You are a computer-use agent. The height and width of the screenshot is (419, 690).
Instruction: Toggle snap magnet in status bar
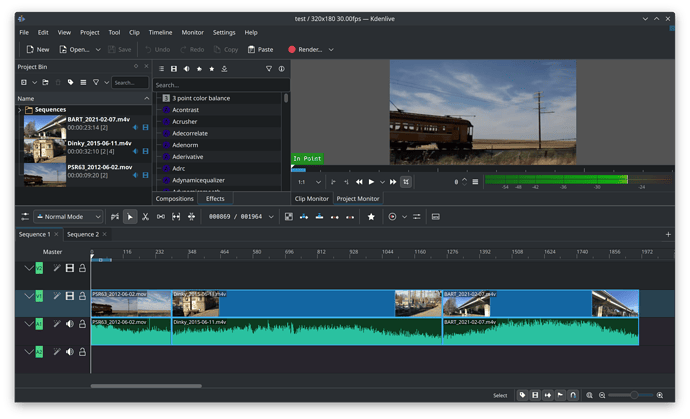coord(573,395)
